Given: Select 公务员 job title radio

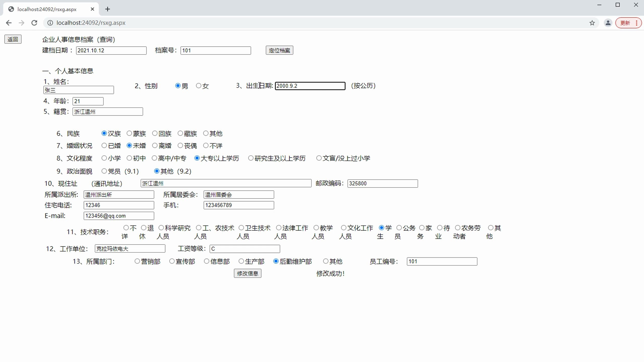Looking at the screenshot, I should click(x=399, y=228).
